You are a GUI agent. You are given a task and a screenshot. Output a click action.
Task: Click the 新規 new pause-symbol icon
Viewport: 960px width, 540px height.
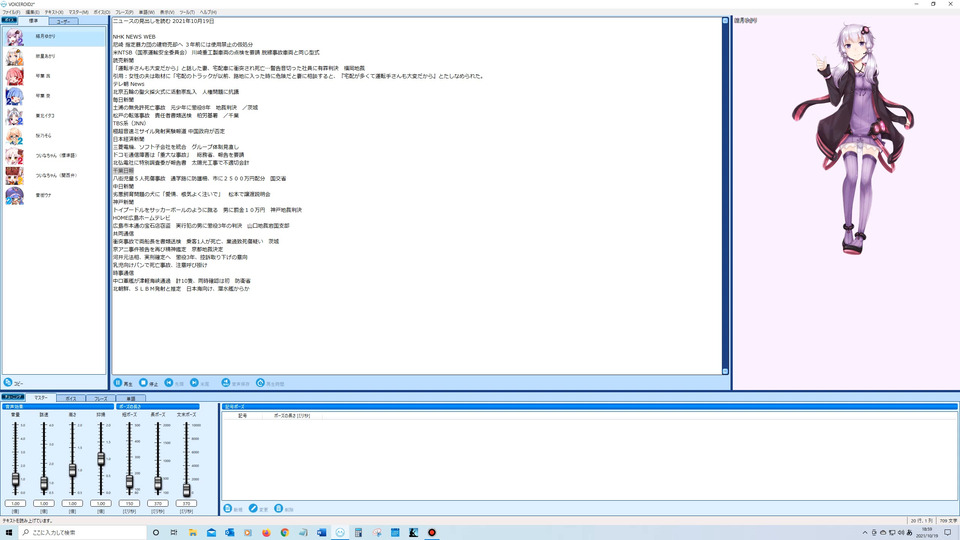click(x=228, y=508)
